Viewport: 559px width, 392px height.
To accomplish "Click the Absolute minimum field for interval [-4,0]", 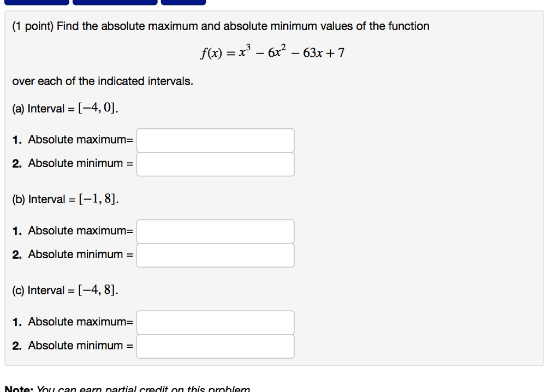I will click(215, 164).
